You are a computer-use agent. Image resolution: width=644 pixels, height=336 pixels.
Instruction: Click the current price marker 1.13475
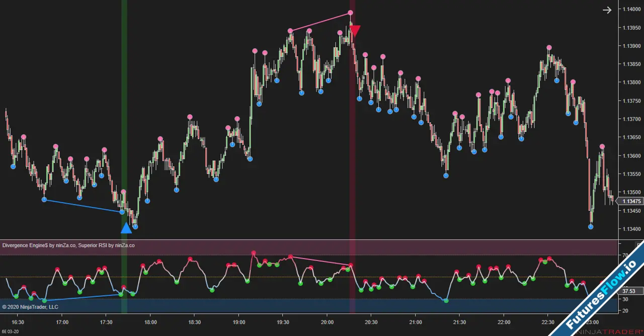[x=630, y=201]
